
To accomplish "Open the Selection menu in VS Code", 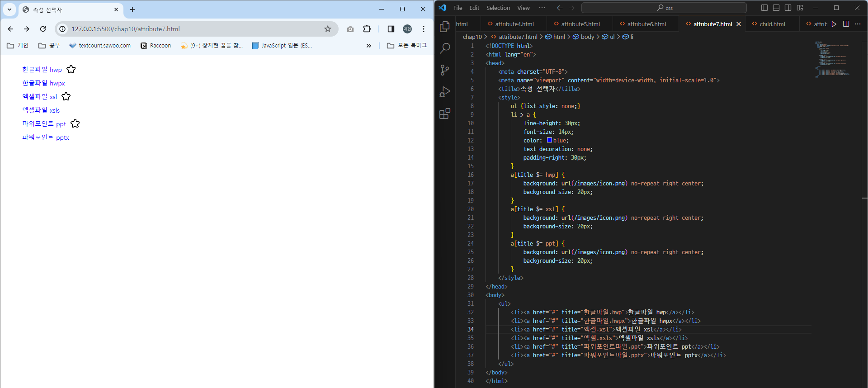I will 498,8.
